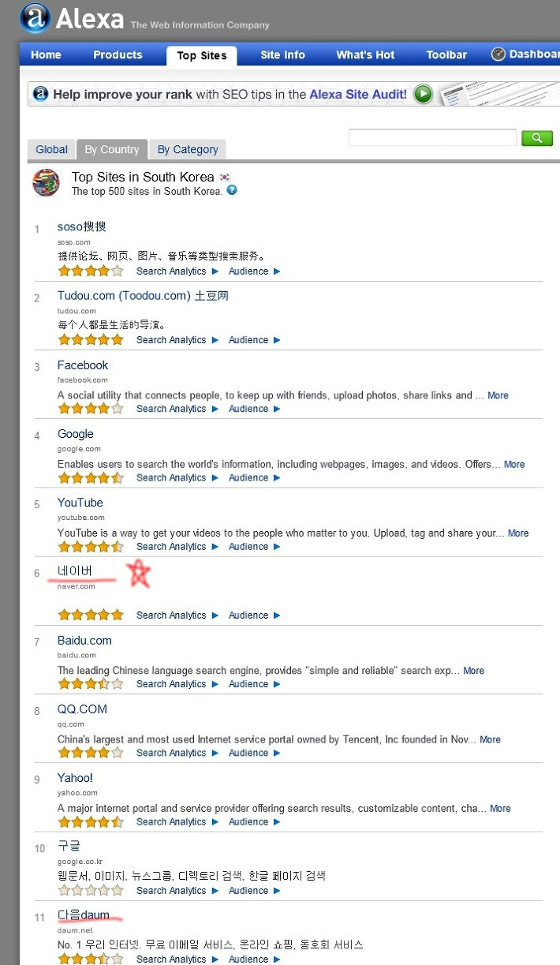Screen dimensions: 560x965
Task: Click star rating under Facebook entry
Action: coord(91,409)
